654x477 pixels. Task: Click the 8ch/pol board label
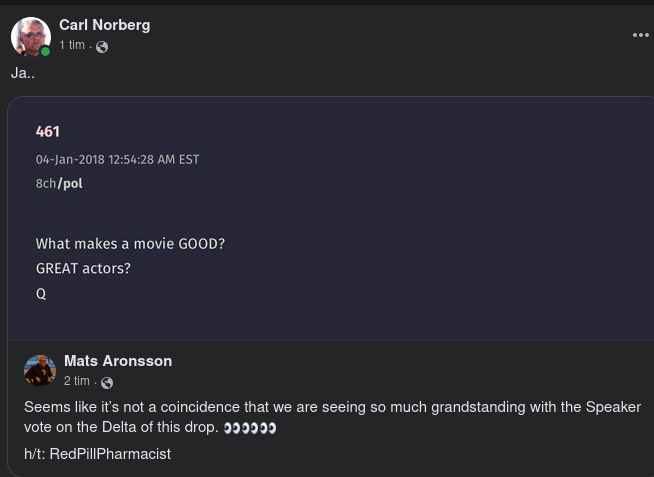(59, 184)
